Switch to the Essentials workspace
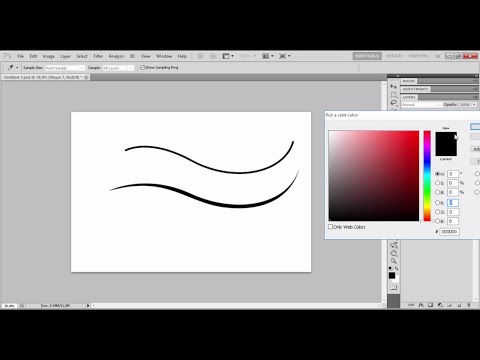The height and width of the screenshot is (360, 480). [x=367, y=56]
